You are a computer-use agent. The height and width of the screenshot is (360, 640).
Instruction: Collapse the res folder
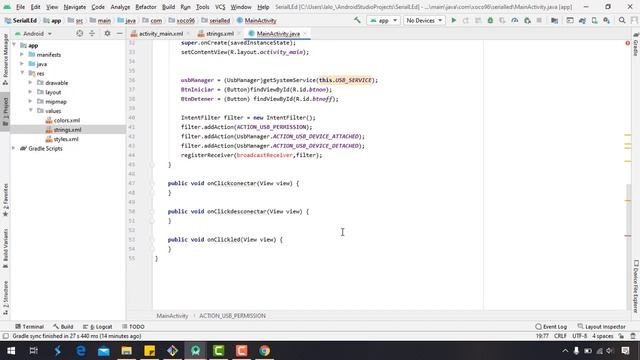click(22, 73)
